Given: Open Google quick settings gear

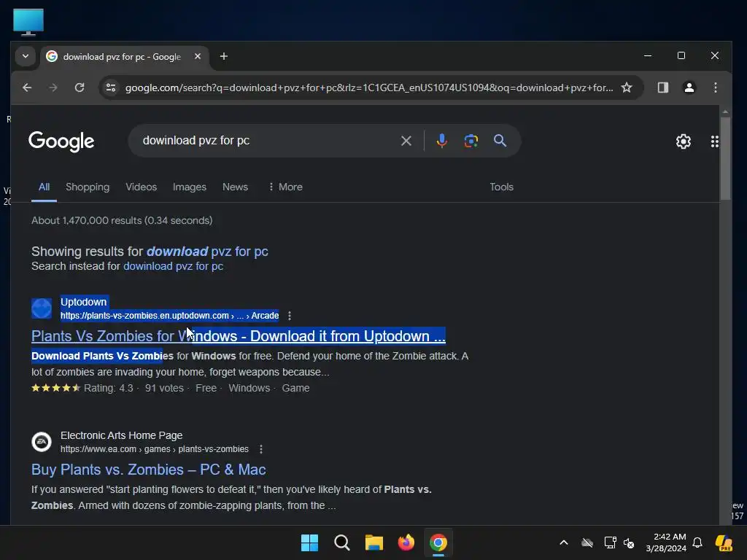Looking at the screenshot, I should 684,141.
